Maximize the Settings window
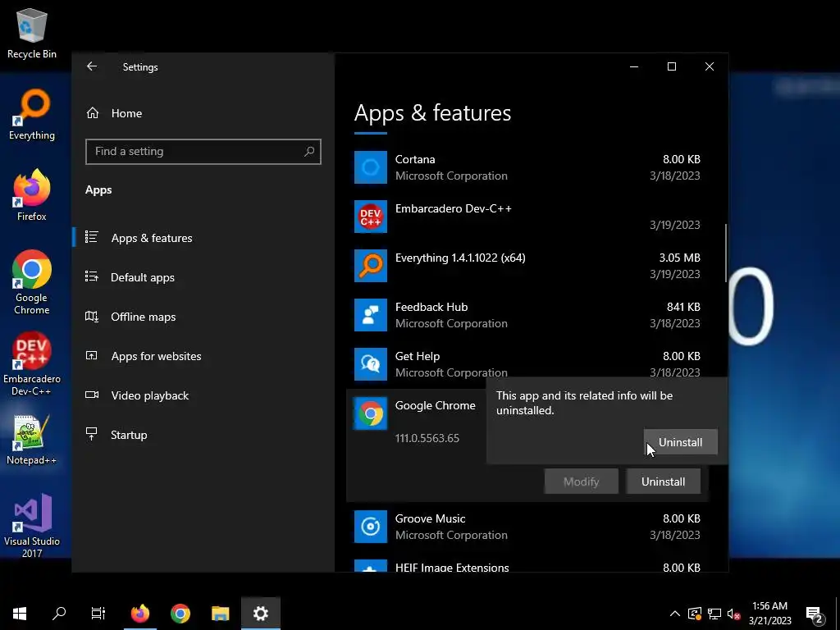The image size is (840, 630). click(672, 66)
